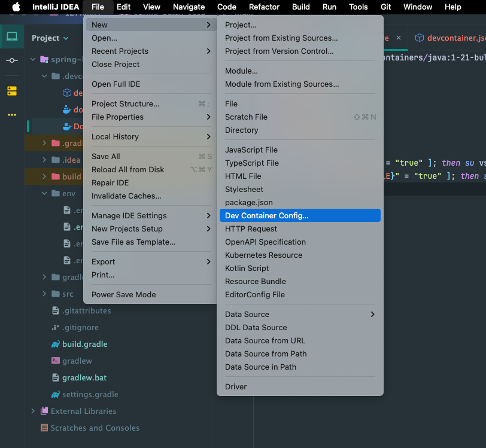Image resolution: width=486 pixels, height=448 pixels.
Task: Collapse the spring project root node
Action: coord(32,59)
